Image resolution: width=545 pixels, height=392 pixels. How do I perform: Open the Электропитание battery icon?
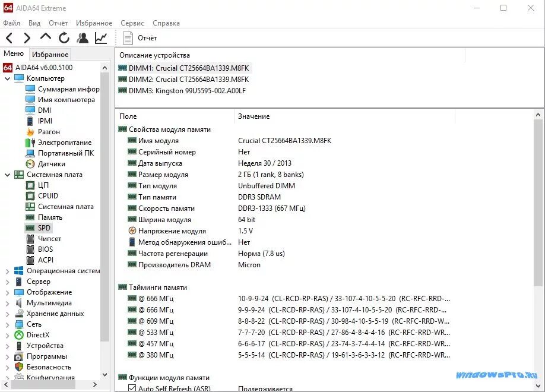[x=30, y=143]
